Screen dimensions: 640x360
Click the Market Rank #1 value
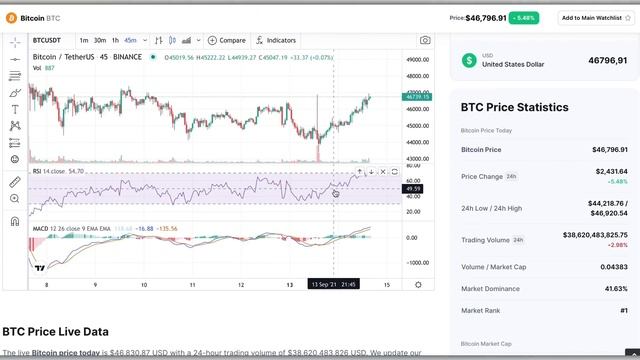click(624, 311)
